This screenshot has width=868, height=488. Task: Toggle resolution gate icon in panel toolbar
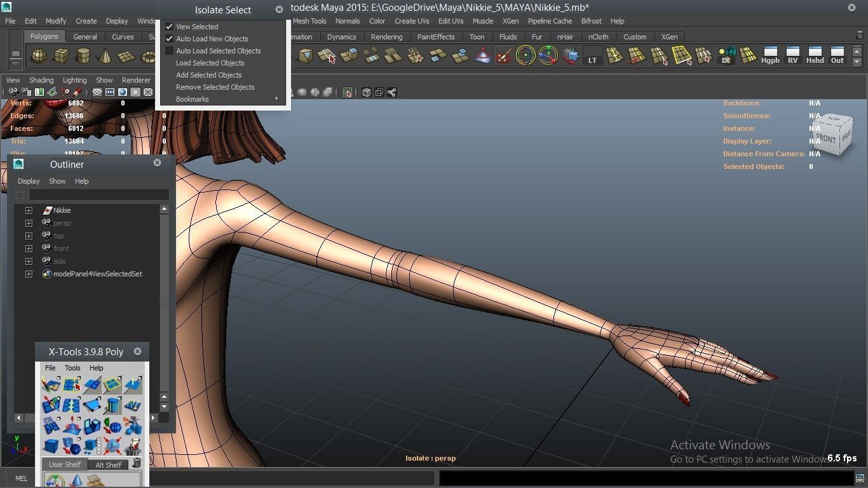123,92
